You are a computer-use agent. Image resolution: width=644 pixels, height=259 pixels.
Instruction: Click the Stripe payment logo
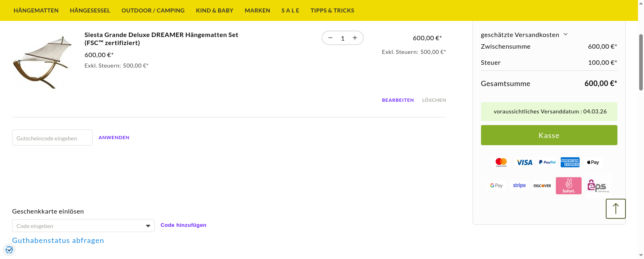tap(519, 185)
